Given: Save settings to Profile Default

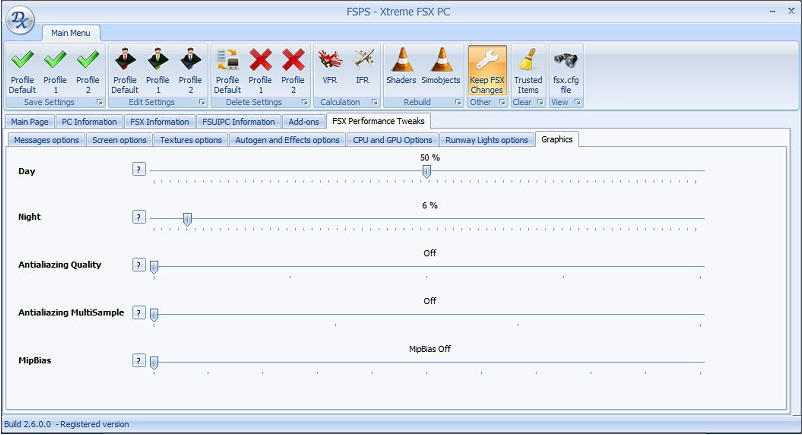Looking at the screenshot, I should pyautogui.click(x=23, y=71).
